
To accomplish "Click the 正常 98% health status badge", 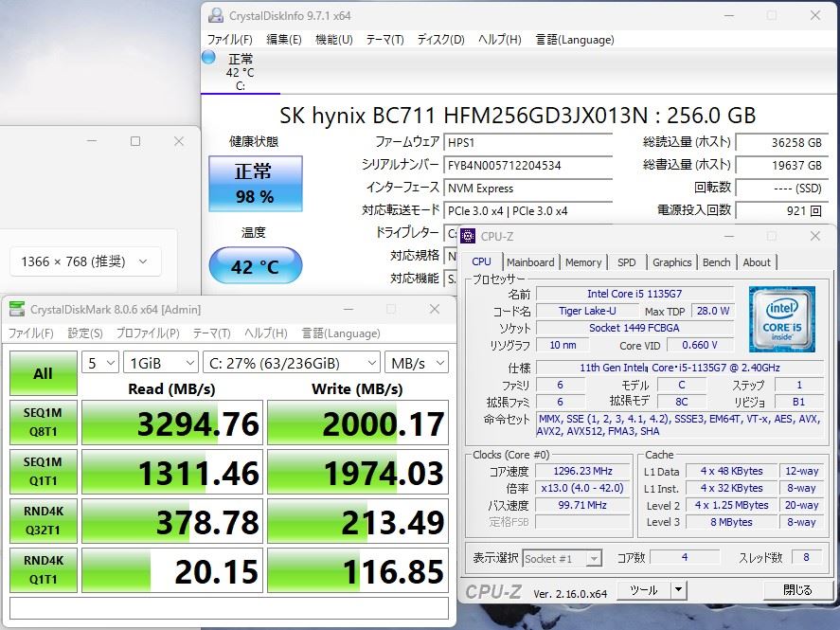I will 255,184.
